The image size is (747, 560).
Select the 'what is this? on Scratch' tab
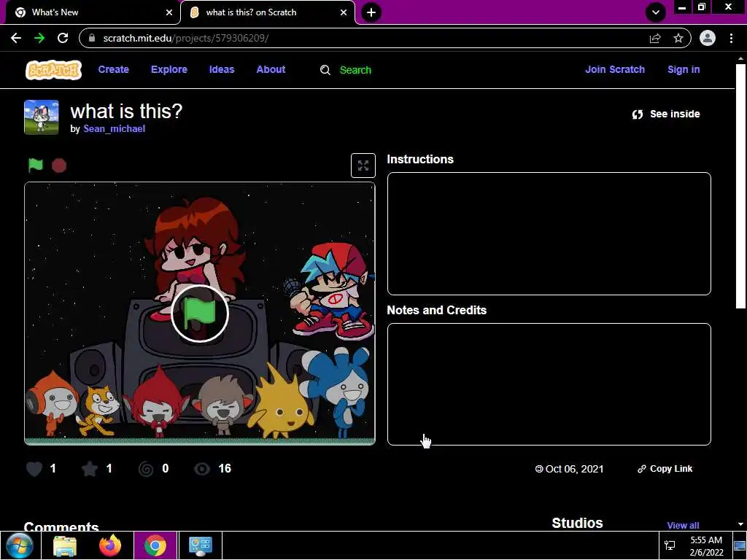click(x=268, y=12)
